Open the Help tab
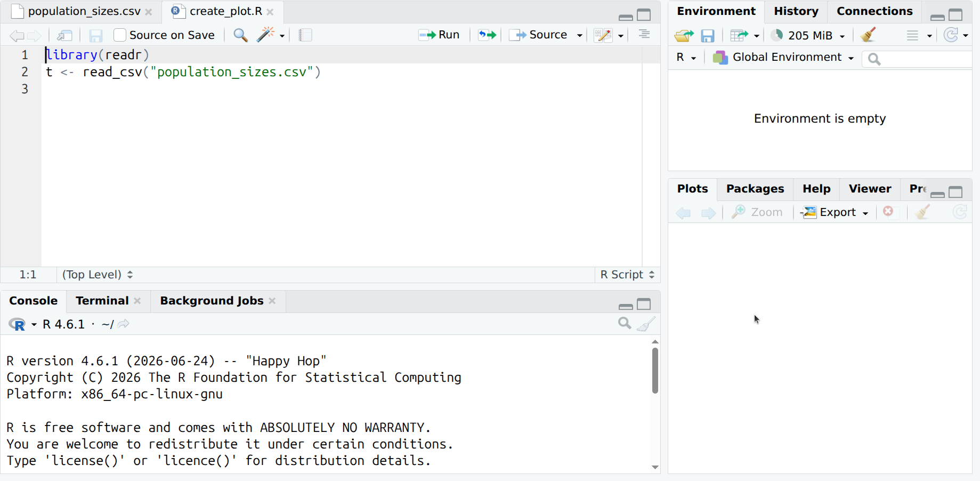The width and height of the screenshot is (980, 481). [816, 189]
